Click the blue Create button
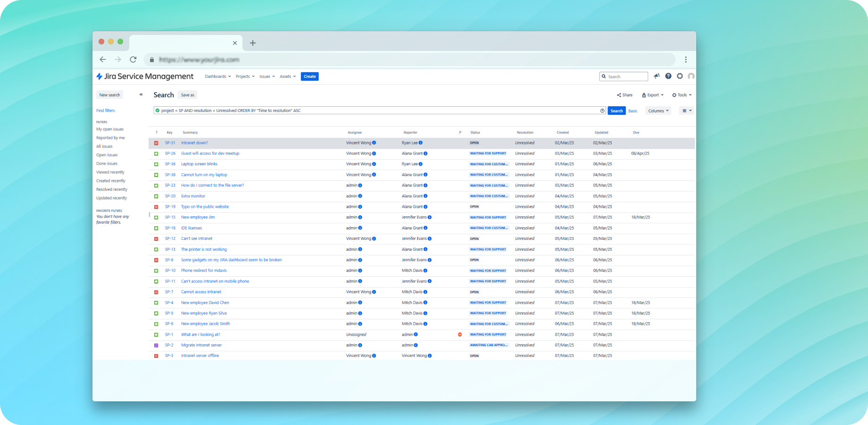868x425 pixels. click(x=310, y=76)
